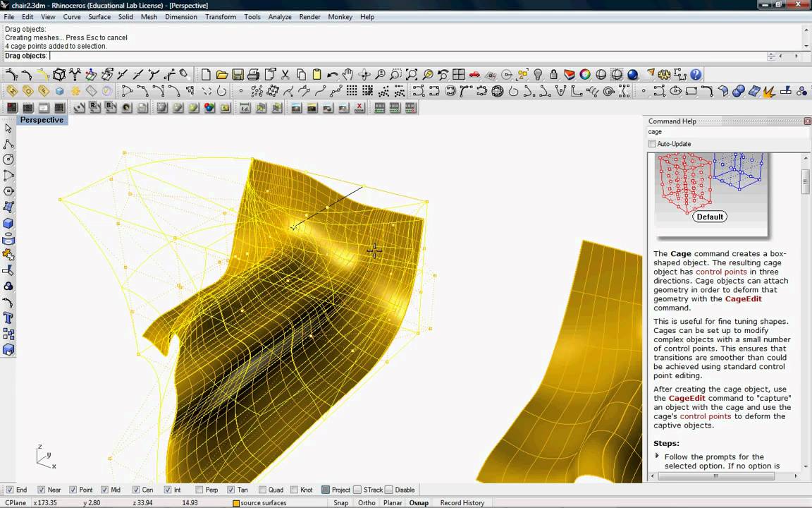This screenshot has width=812, height=508.
Task: Click the 'source surfaces' layer color swatch
Action: click(x=236, y=503)
